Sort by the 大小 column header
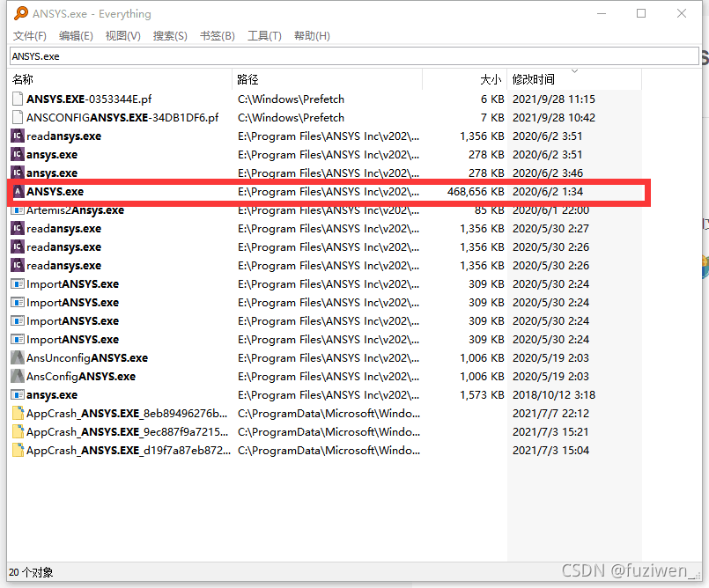 465,79
